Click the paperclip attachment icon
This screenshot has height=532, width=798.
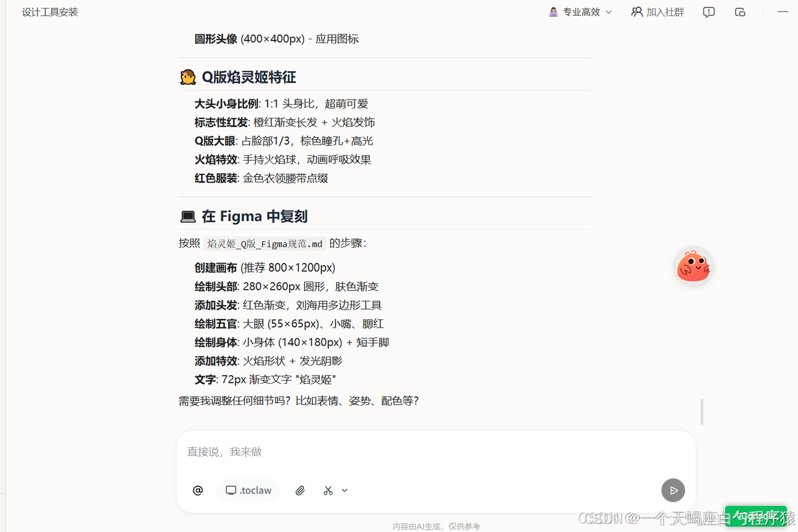[300, 490]
